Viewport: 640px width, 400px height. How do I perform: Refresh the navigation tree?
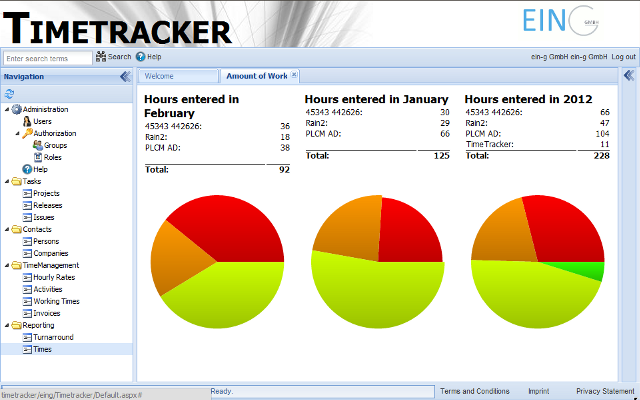pos(10,93)
